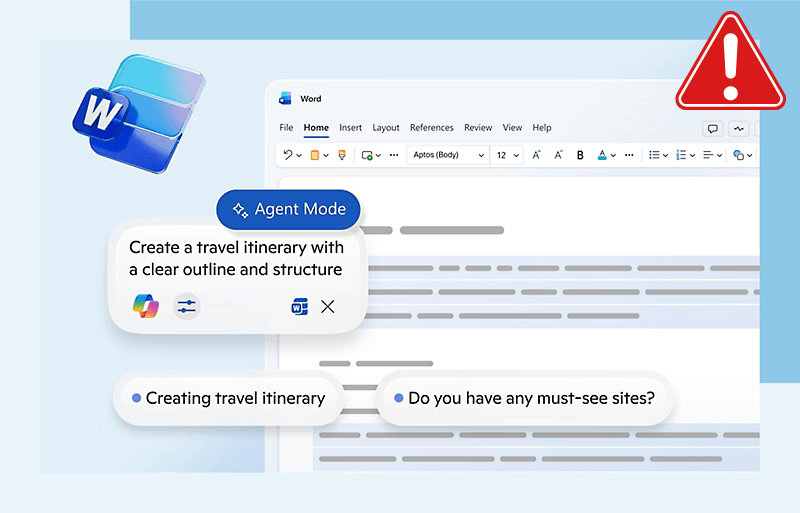
Task: Click the Comments speech bubble icon
Action: [x=713, y=129]
